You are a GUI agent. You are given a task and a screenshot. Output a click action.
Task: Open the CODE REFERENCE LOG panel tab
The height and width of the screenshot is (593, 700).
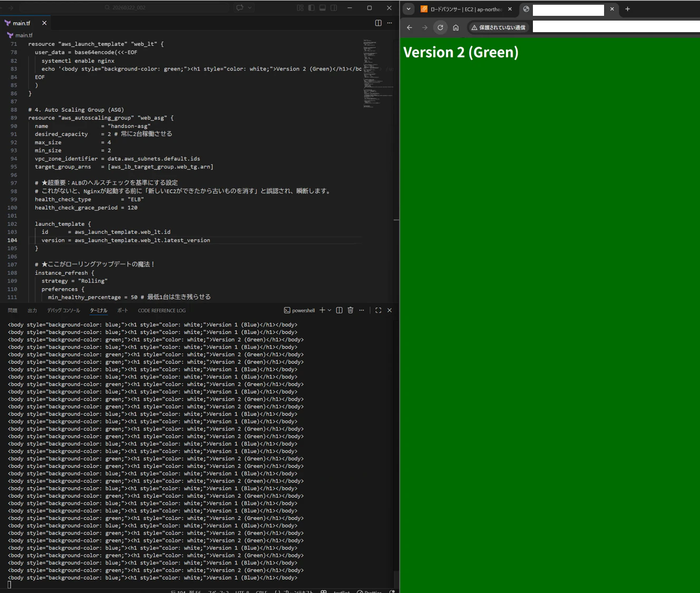pos(162,310)
